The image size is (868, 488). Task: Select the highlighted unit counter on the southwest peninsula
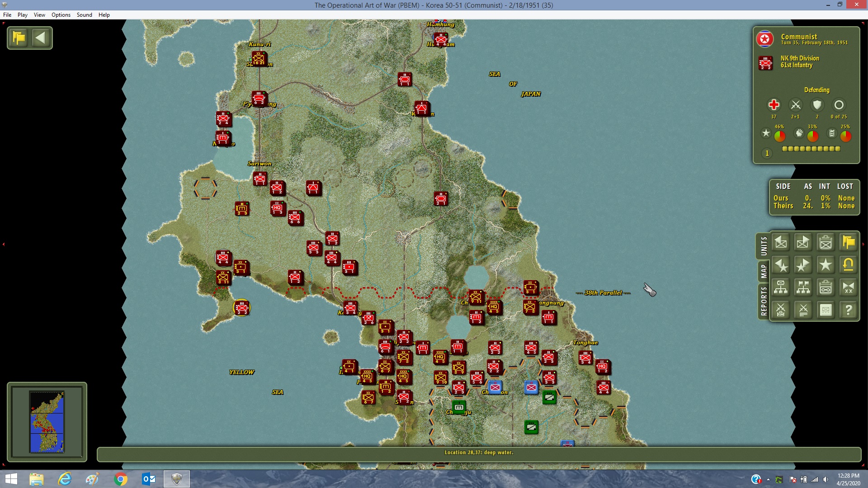click(241, 308)
